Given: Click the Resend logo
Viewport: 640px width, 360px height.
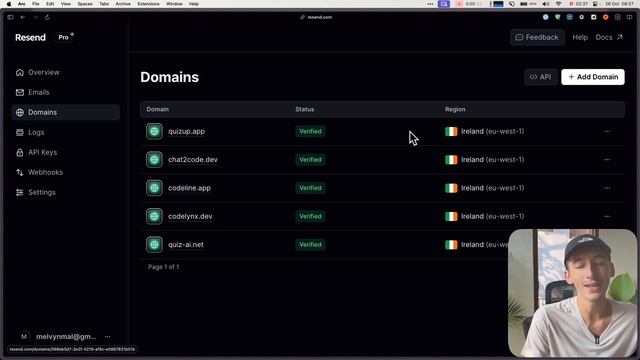Looking at the screenshot, I should click(x=31, y=37).
